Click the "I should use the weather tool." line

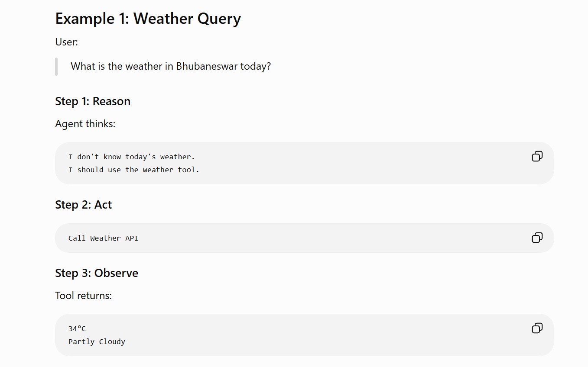134,170
